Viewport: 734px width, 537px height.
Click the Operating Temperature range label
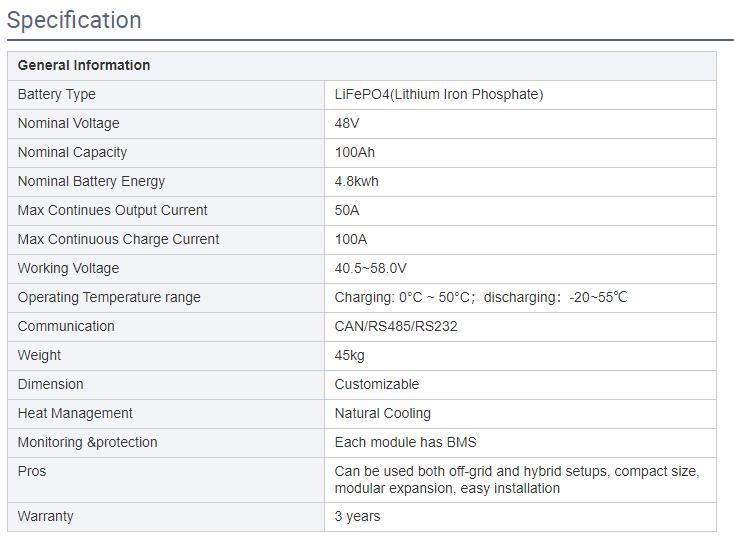coord(109,297)
